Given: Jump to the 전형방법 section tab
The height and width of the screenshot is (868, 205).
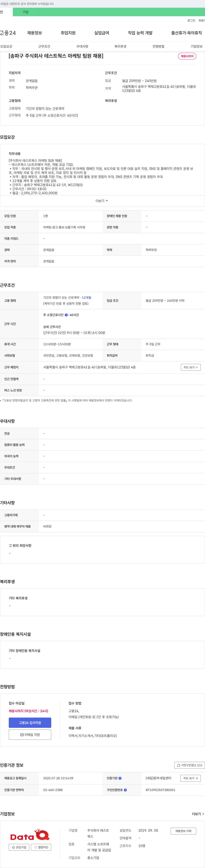Looking at the screenshot, I should click(x=158, y=47).
